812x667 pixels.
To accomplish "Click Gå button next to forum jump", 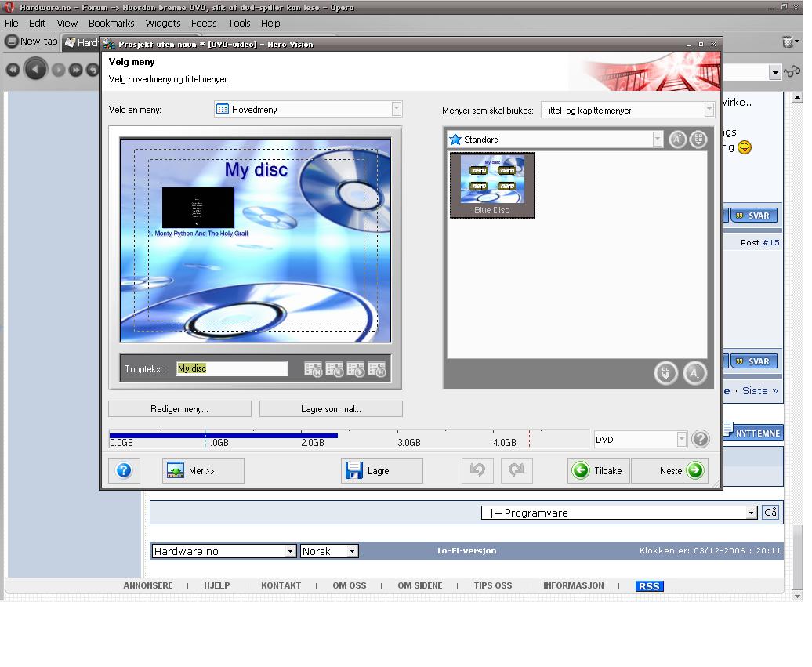I will (x=770, y=513).
